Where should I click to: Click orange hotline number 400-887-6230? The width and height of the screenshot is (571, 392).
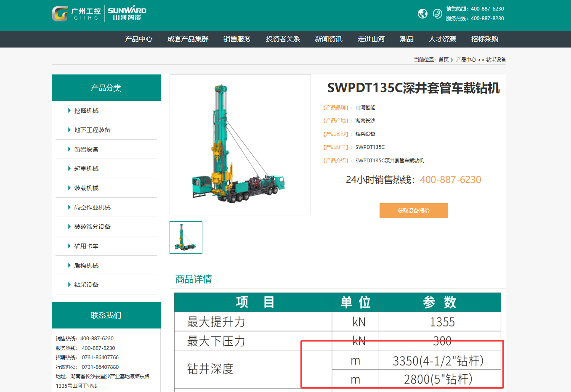[x=450, y=180]
